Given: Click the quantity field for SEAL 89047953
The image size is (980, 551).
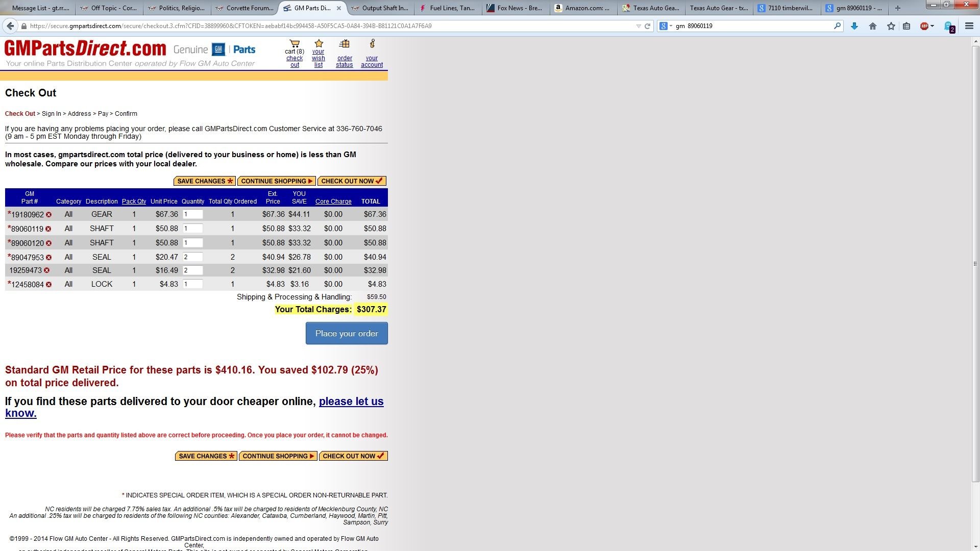Looking at the screenshot, I should [192, 257].
